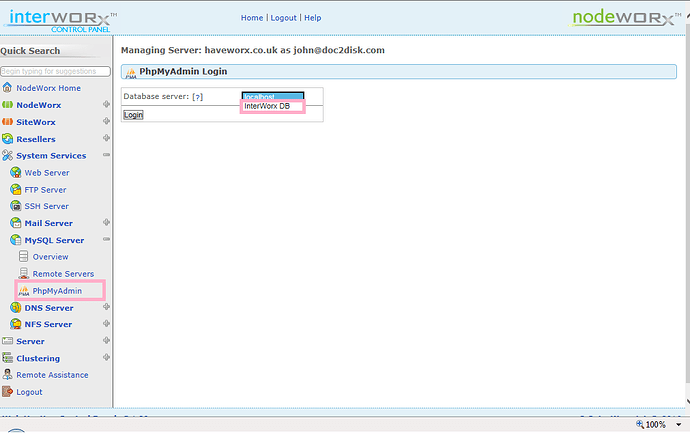Click the sidebar Logout door icon

[7, 391]
